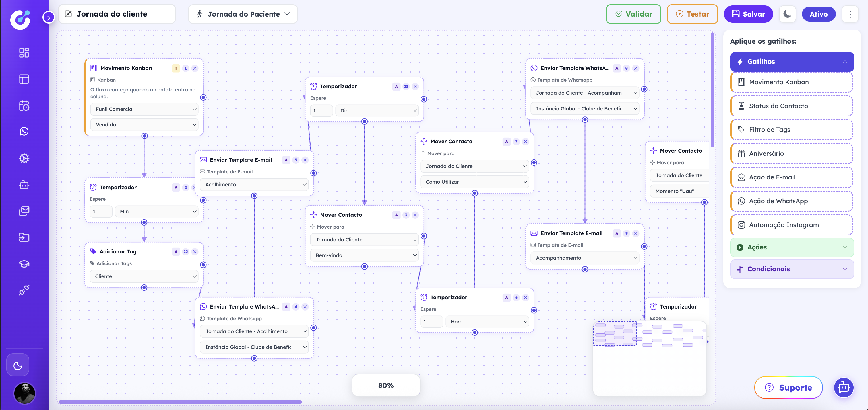
Task: Zoom out with the minus button
Action: coord(363,385)
